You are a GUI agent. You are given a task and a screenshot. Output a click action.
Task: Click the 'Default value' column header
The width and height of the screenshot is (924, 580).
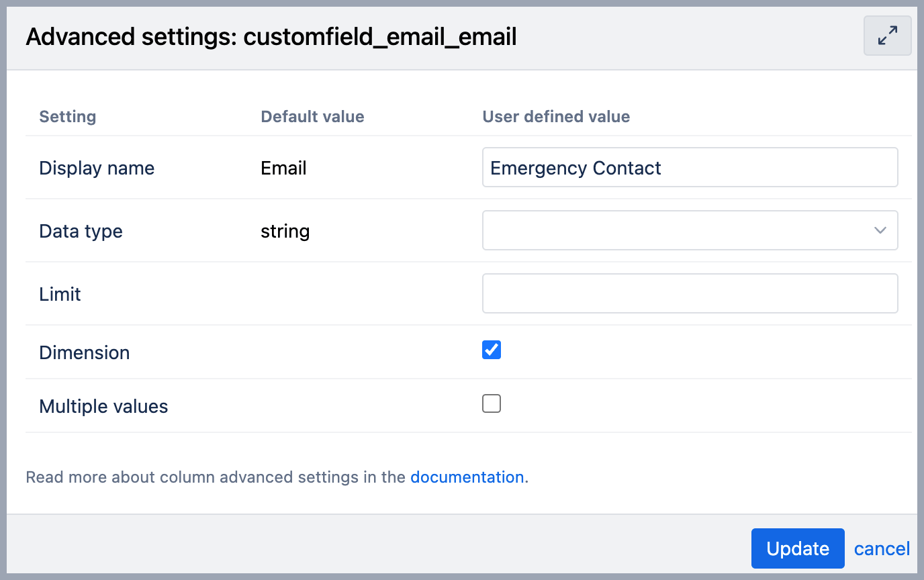[x=312, y=116]
